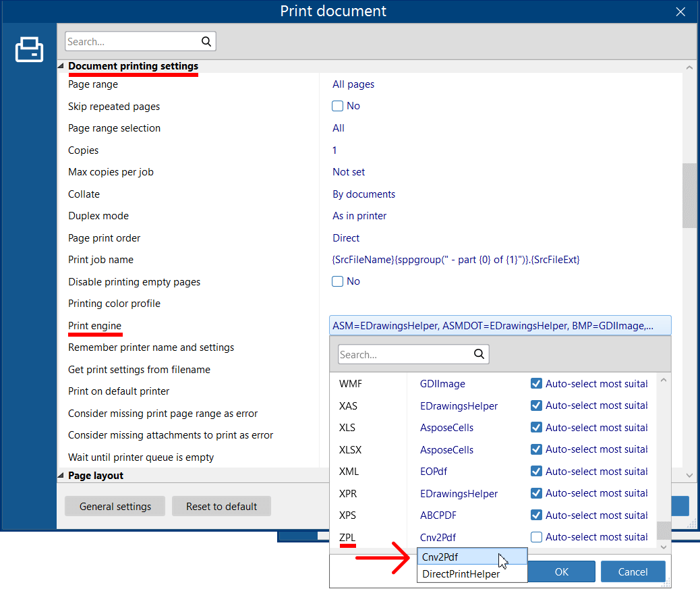Screen dimensions: 700x589
Task: Click the magnifier icon in the engine list search
Action: (x=479, y=354)
